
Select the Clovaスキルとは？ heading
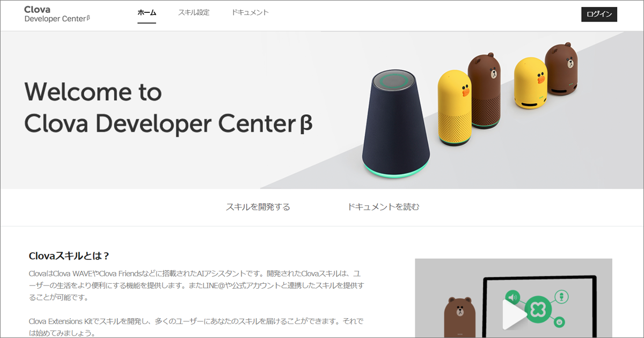(x=69, y=255)
